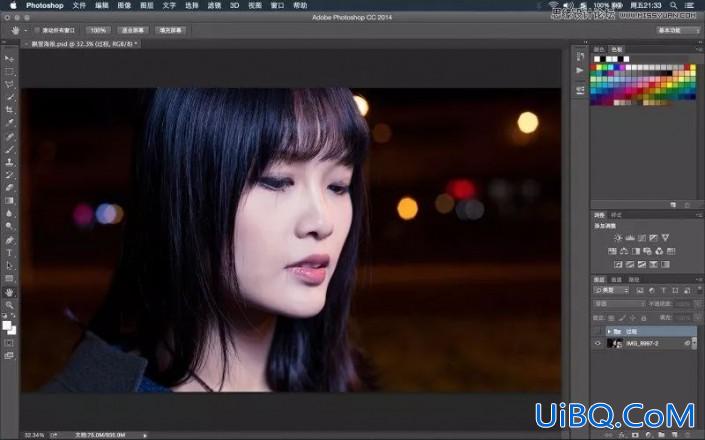Image resolution: width=705 pixels, height=440 pixels.
Task: Select the Blur tool
Action: click(x=9, y=213)
